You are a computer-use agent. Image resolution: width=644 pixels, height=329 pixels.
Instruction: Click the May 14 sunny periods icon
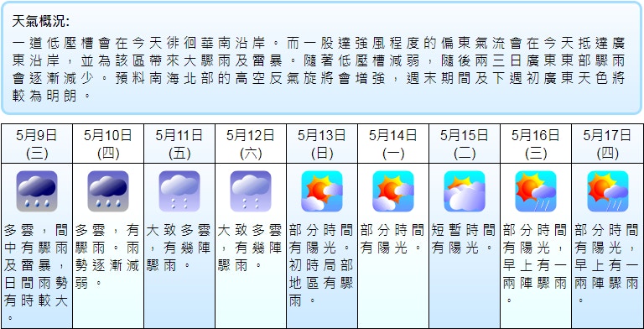coord(393,191)
